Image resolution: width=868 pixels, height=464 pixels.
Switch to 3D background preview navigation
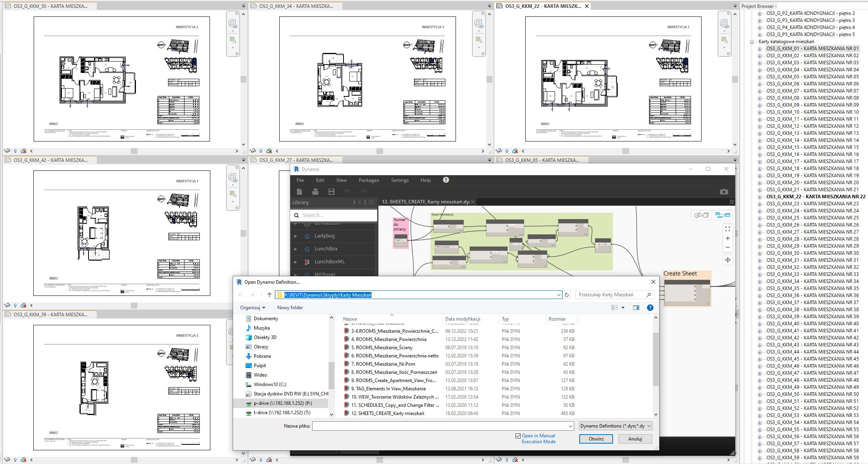click(701, 215)
